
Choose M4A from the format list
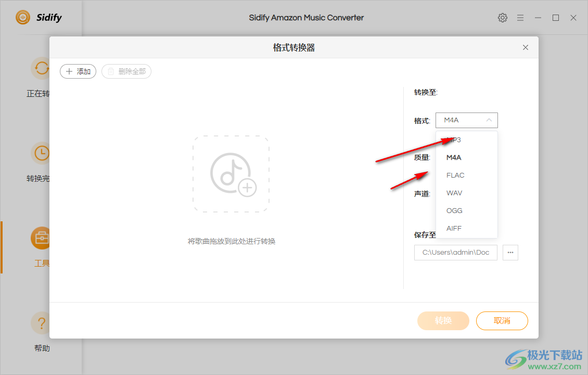(x=467, y=158)
